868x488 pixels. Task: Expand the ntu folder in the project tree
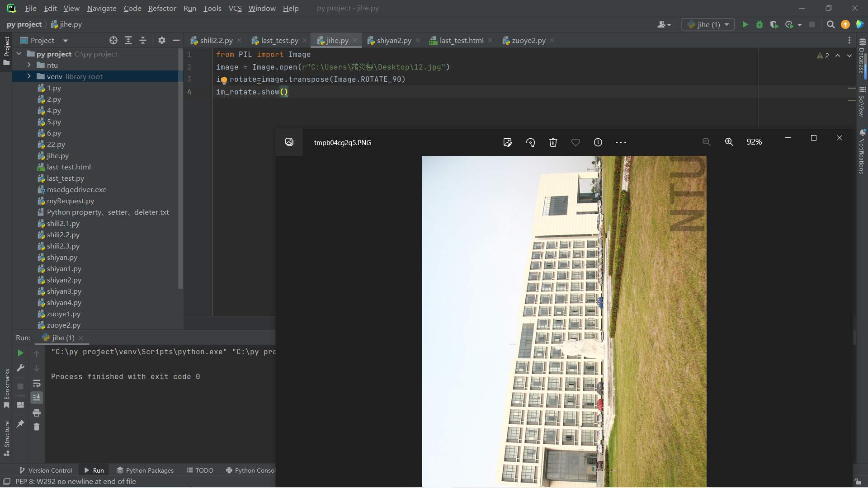29,65
